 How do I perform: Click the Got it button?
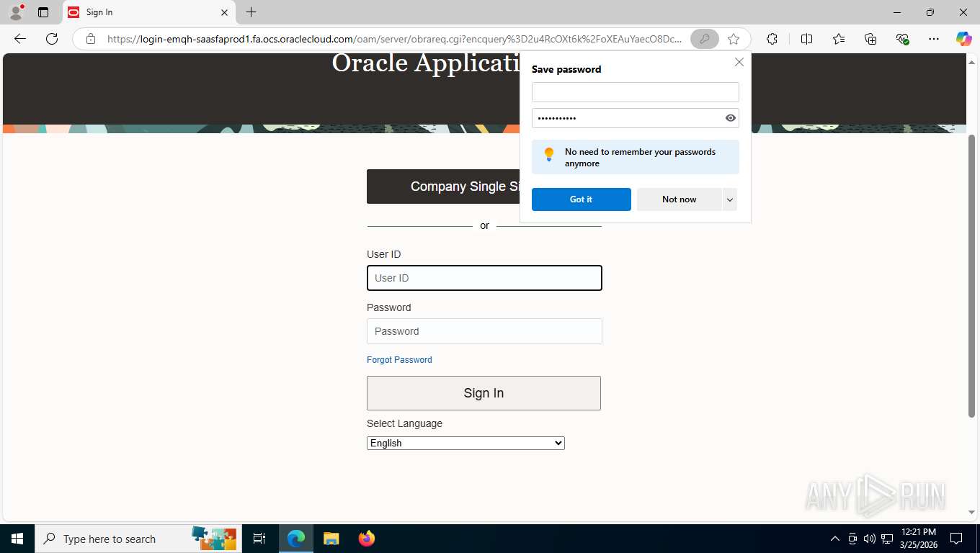(581, 199)
